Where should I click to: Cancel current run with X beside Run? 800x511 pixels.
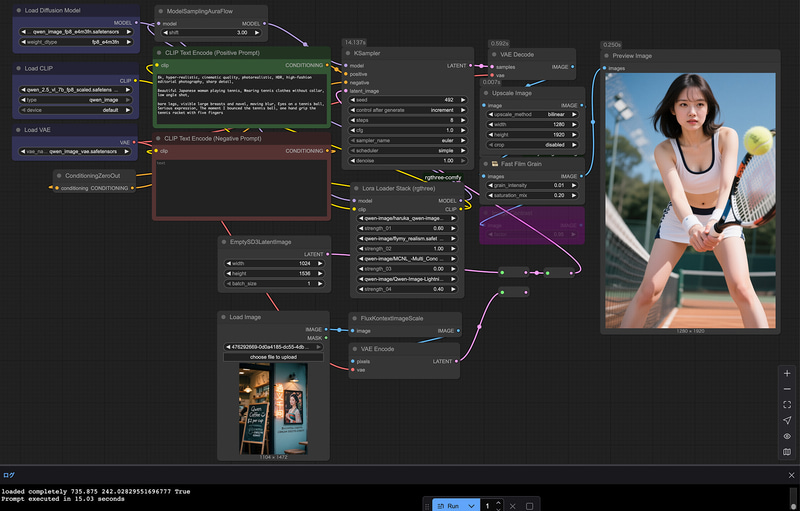click(512, 506)
